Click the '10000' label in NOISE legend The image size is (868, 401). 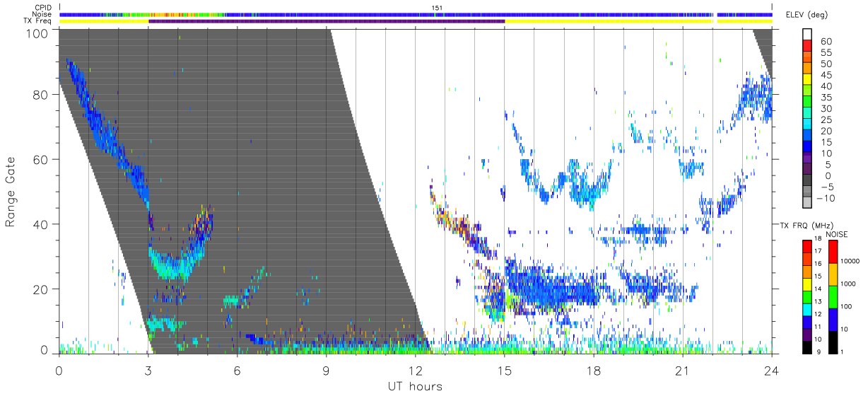(x=852, y=261)
